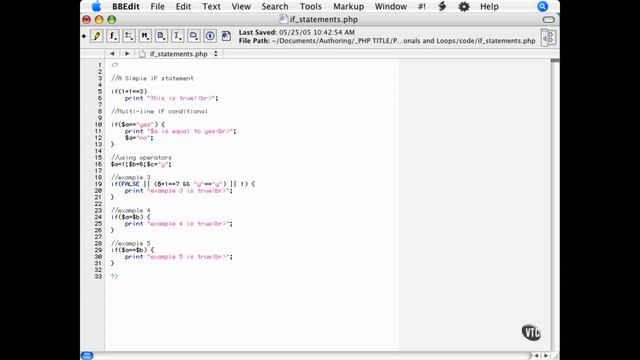Image resolution: width=640 pixels, height=360 pixels.
Task: Click the line "if(1+1==3)"
Action: 129,91
